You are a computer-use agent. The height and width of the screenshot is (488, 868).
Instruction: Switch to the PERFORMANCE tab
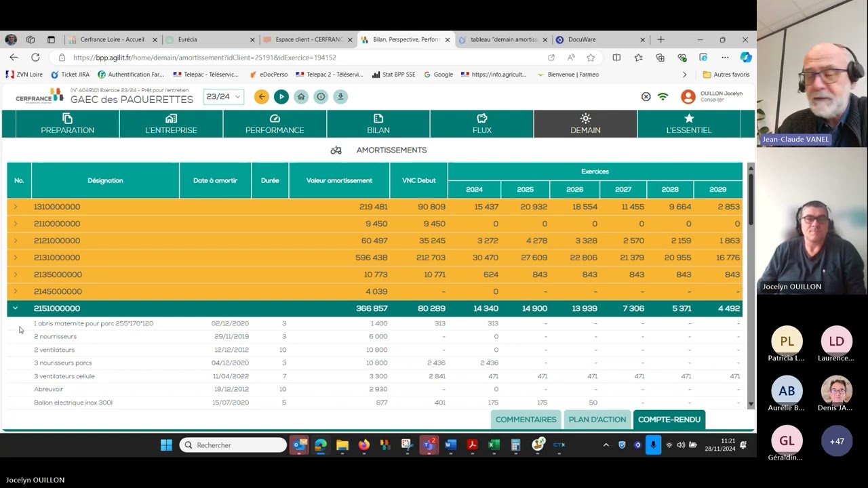coord(275,124)
